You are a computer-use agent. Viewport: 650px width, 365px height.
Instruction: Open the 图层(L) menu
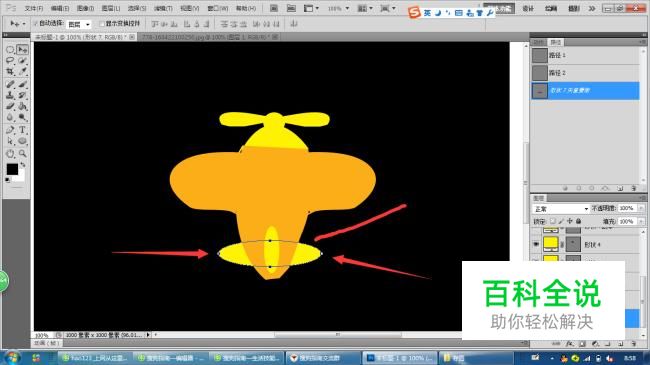tap(111, 8)
